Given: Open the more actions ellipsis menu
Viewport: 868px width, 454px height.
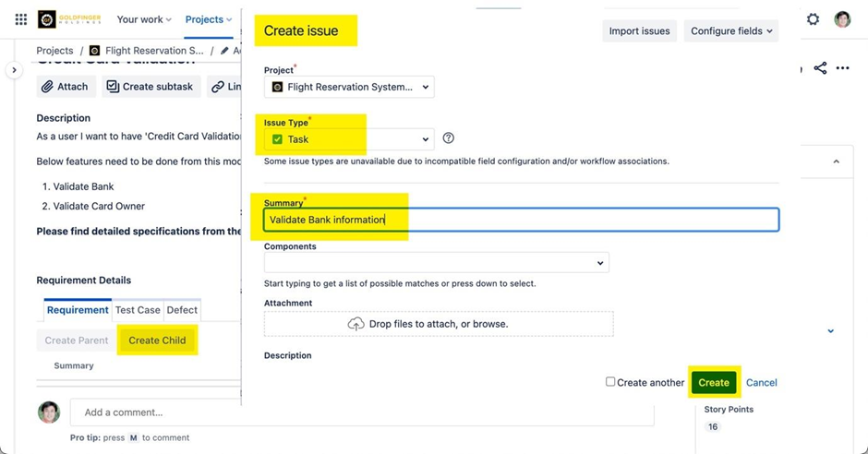Looking at the screenshot, I should tap(842, 68).
